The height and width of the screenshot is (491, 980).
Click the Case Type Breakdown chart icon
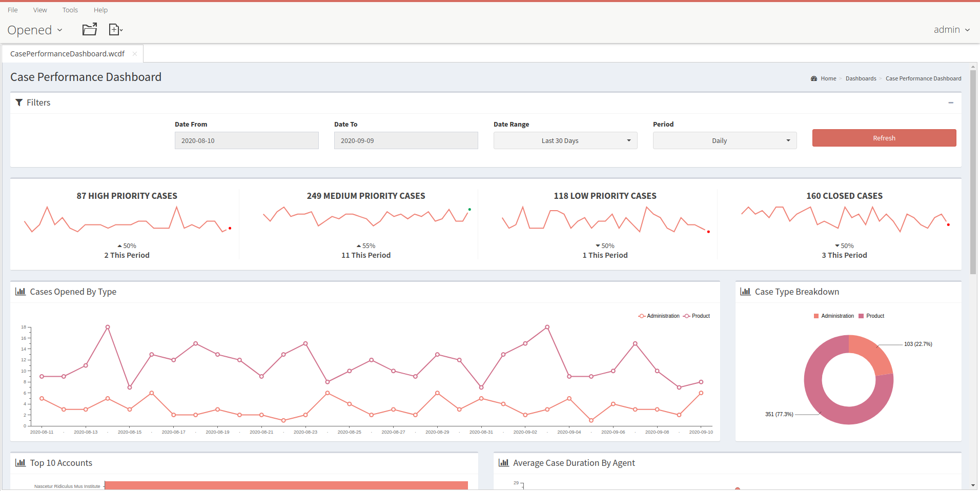pos(745,292)
